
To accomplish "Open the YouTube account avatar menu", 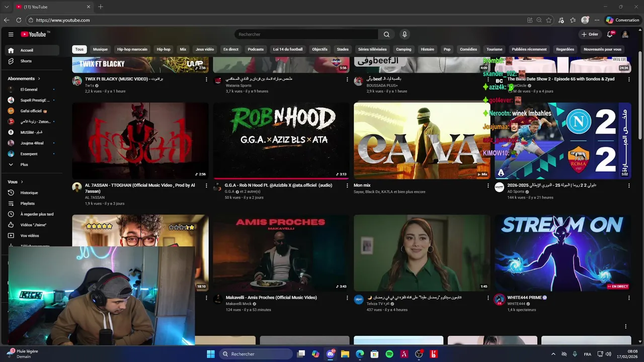I will coord(625,34).
